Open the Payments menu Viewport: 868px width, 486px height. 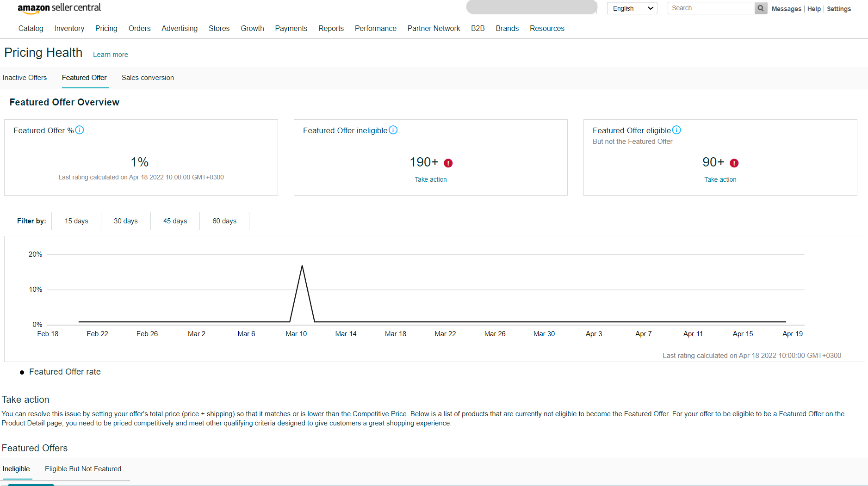coord(291,28)
